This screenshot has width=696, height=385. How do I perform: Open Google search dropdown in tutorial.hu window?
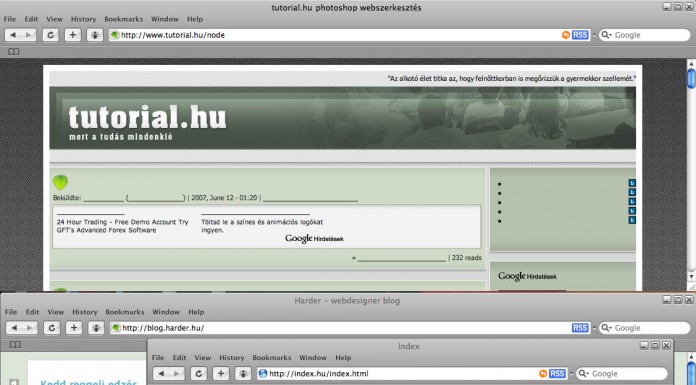(606, 35)
